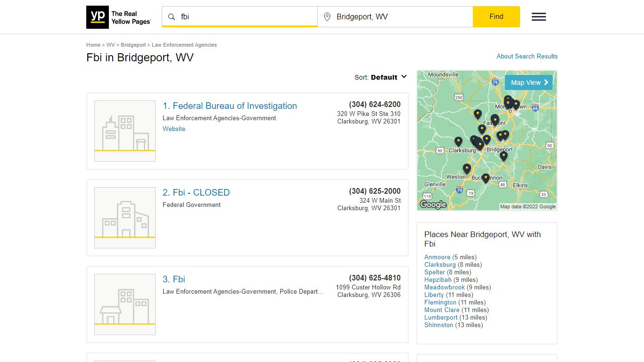644x362 pixels.
Task: Click address 324 W Main St
Action: [x=380, y=200]
